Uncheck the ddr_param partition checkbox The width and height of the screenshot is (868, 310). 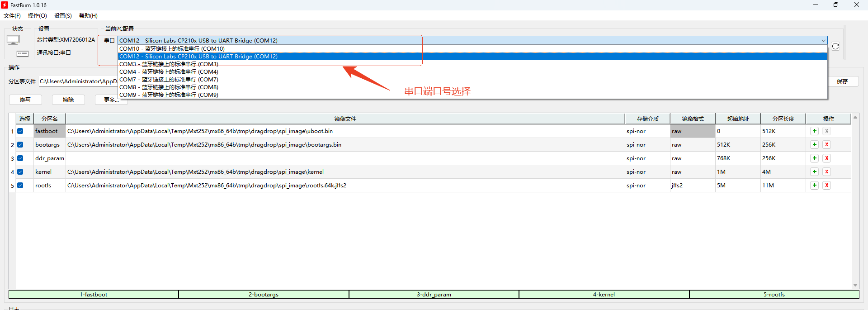[x=20, y=158]
